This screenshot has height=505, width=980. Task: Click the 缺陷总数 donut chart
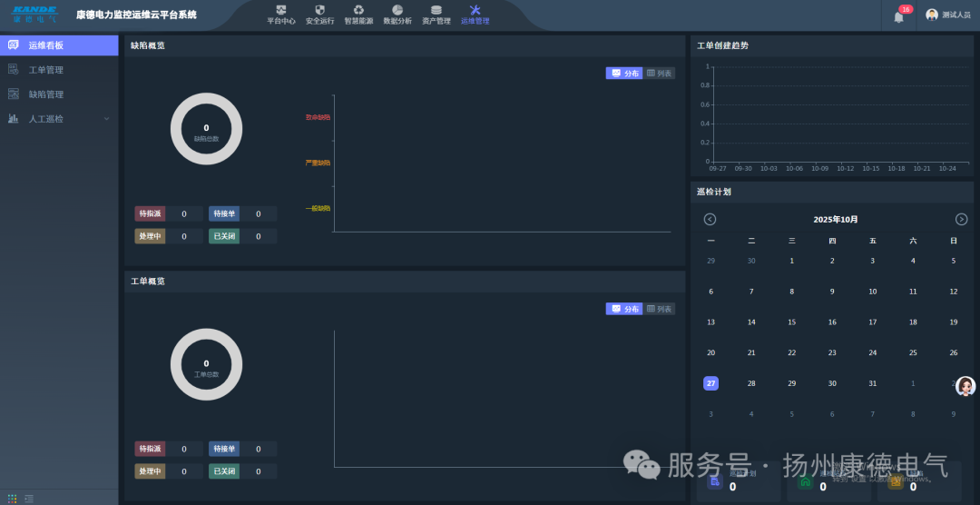pos(206,129)
